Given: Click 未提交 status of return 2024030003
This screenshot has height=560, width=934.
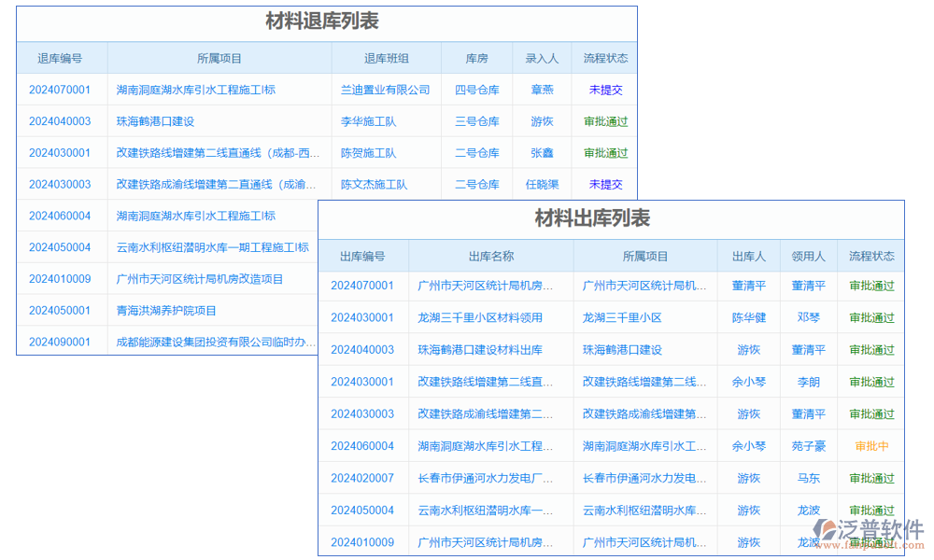Looking at the screenshot, I should (x=605, y=184).
